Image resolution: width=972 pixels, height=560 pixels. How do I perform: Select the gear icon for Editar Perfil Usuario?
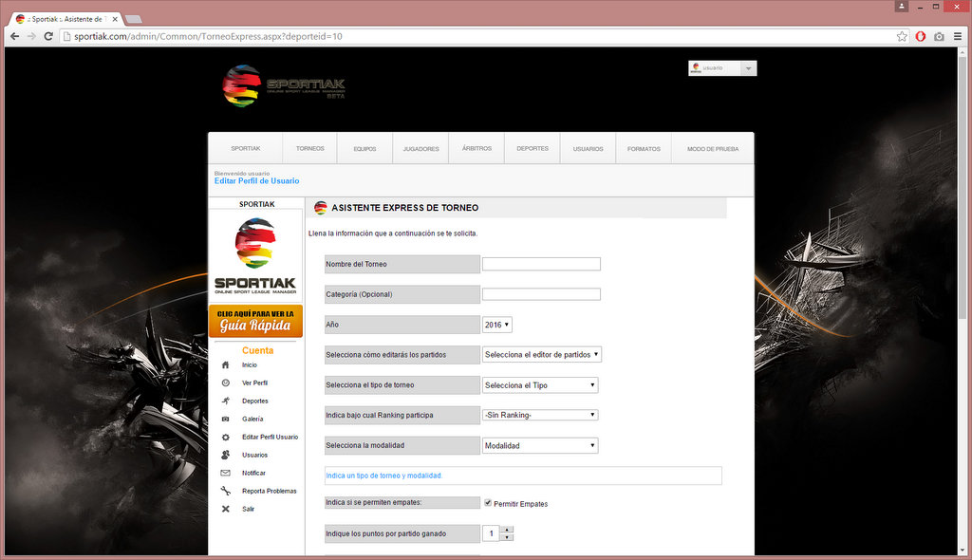coord(225,438)
